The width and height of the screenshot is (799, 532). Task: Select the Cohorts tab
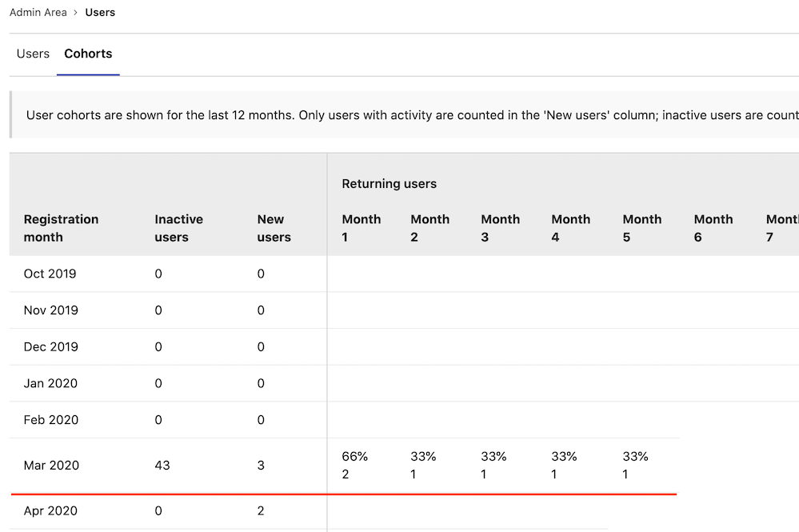tap(88, 54)
